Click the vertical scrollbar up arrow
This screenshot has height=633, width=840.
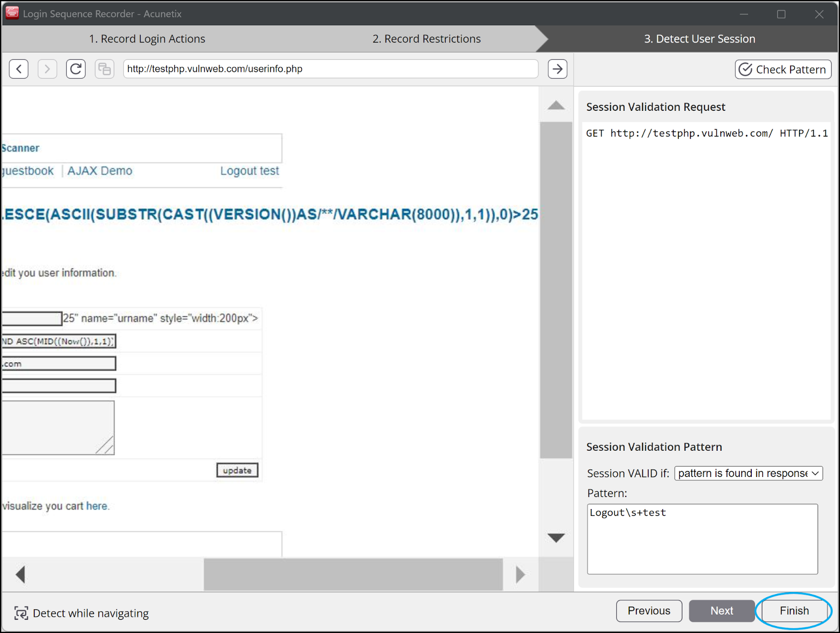[x=556, y=105]
